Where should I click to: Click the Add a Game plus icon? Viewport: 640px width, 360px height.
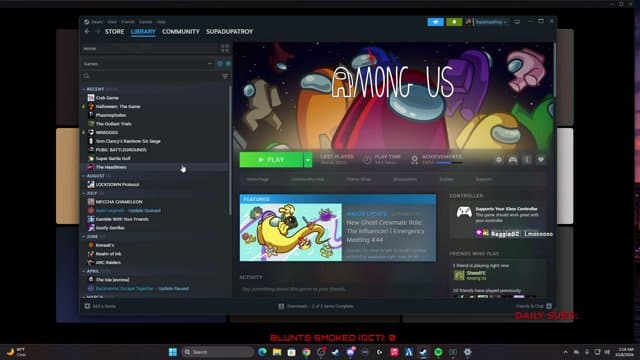87,306
